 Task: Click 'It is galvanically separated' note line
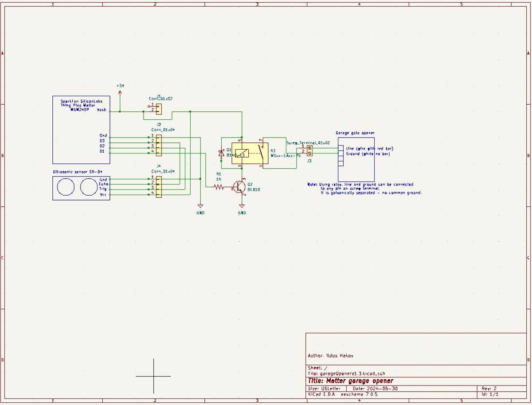[371, 193]
